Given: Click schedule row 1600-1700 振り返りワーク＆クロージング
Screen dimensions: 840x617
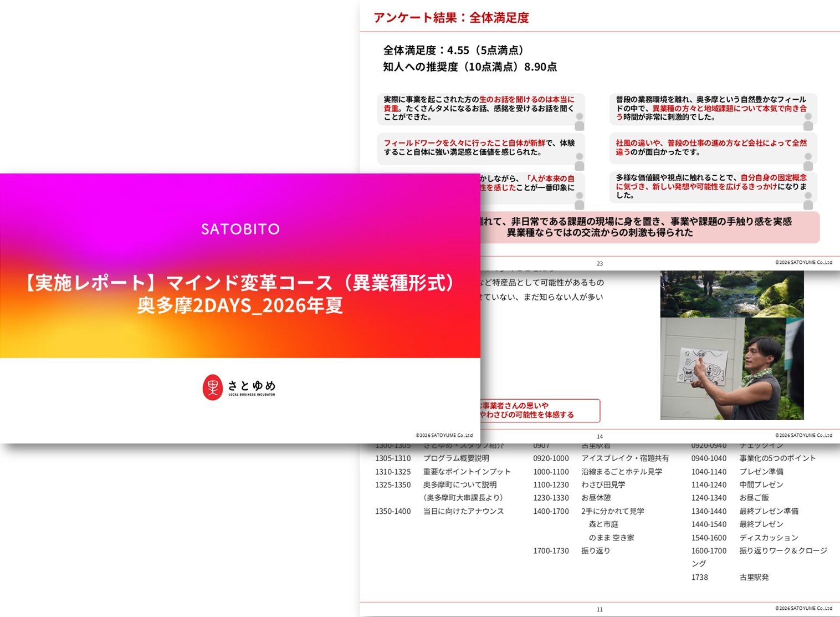Looking at the screenshot, I should [x=759, y=557].
